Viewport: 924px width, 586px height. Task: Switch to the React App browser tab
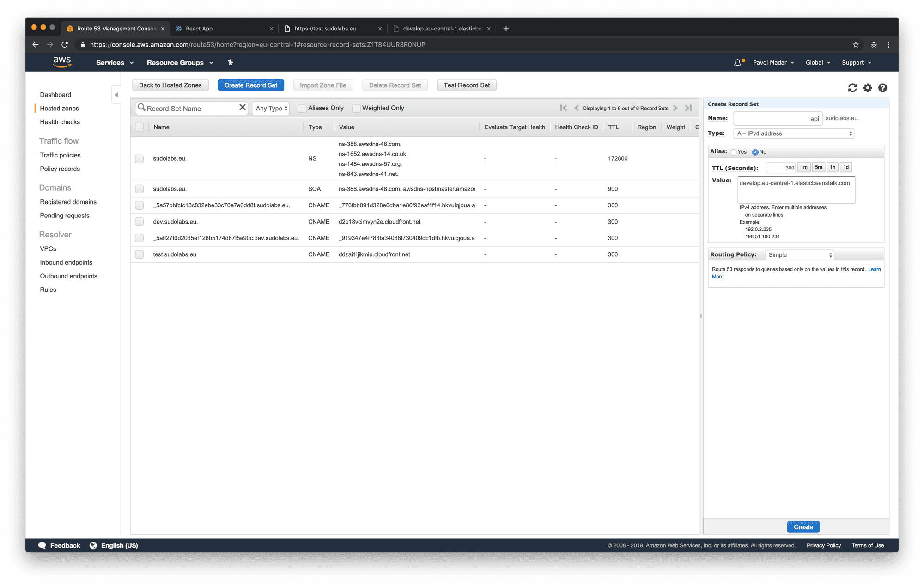224,29
